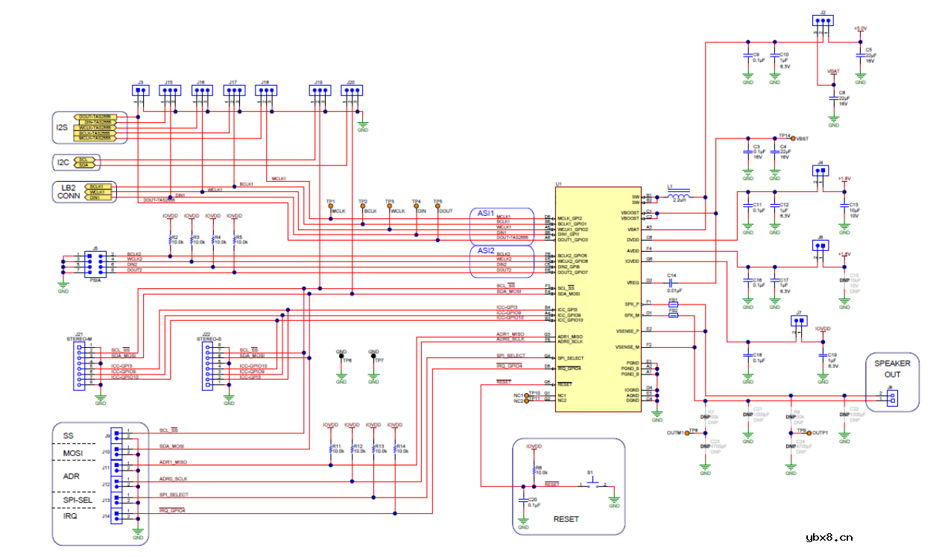The height and width of the screenshot is (560, 939).
Task: Click the ASI2 interface label bubble
Action: (486, 251)
